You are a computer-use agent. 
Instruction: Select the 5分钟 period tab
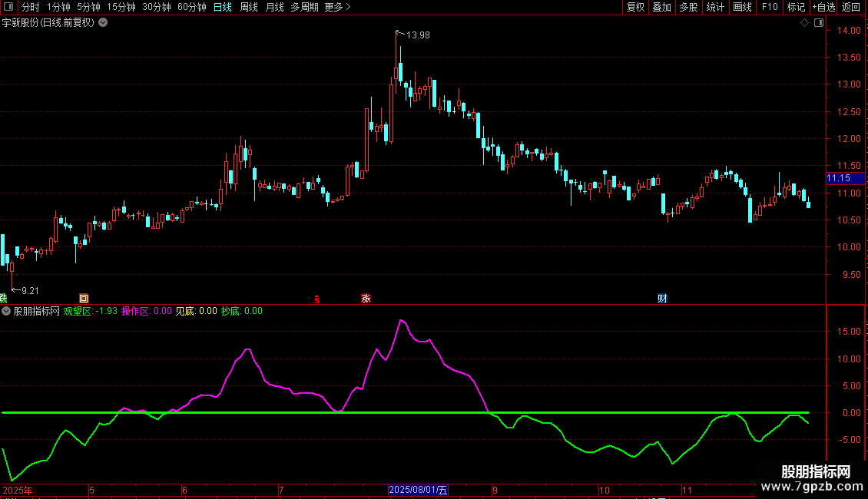[x=88, y=7]
